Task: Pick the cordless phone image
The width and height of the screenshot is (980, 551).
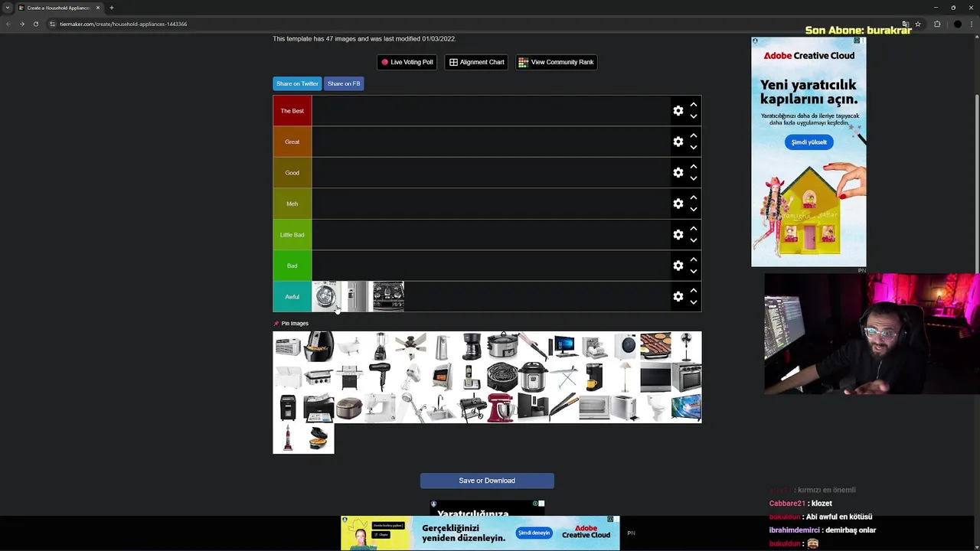Action: tap(472, 377)
